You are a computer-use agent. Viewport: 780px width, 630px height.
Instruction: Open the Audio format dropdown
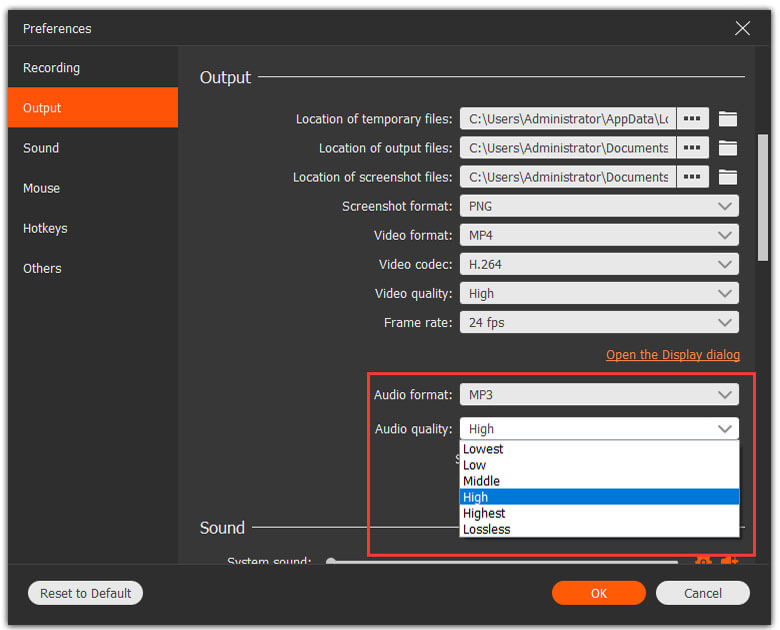point(599,395)
